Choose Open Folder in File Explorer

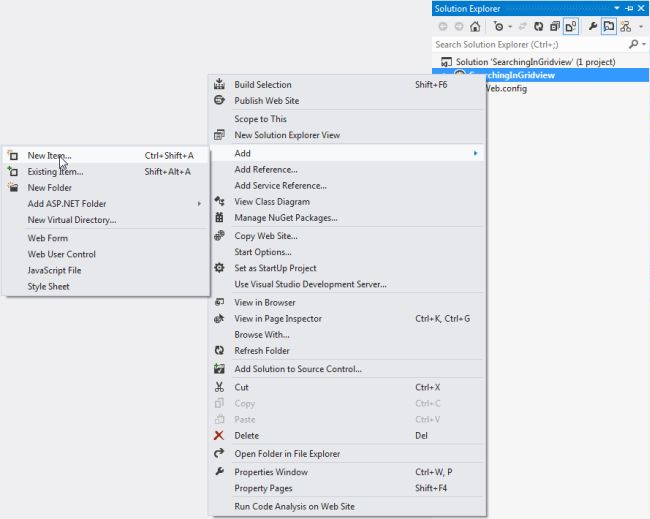pyautogui.click(x=347, y=454)
